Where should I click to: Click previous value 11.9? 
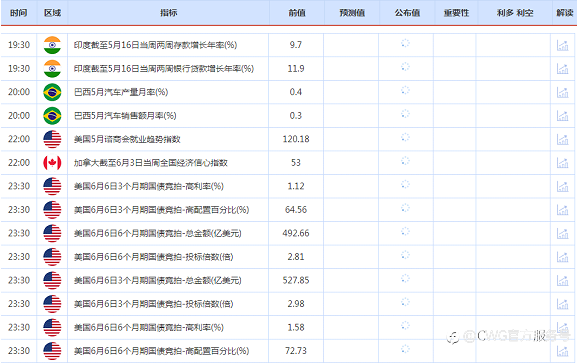pyautogui.click(x=296, y=69)
